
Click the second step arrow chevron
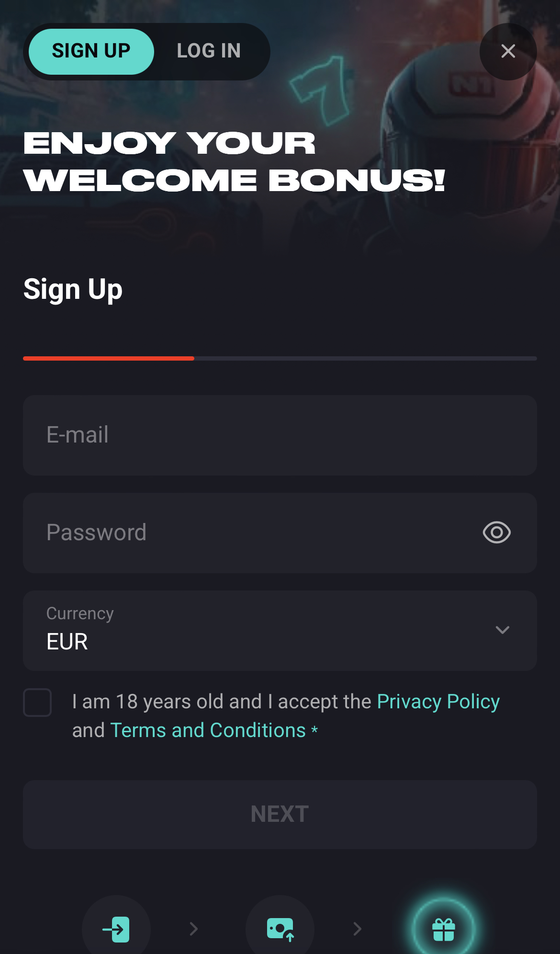pos(358,929)
